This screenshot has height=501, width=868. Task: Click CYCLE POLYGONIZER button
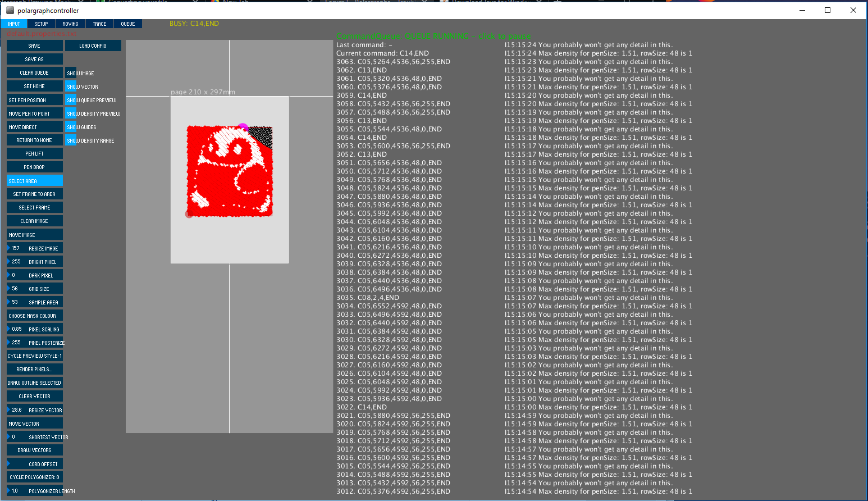[x=35, y=477]
